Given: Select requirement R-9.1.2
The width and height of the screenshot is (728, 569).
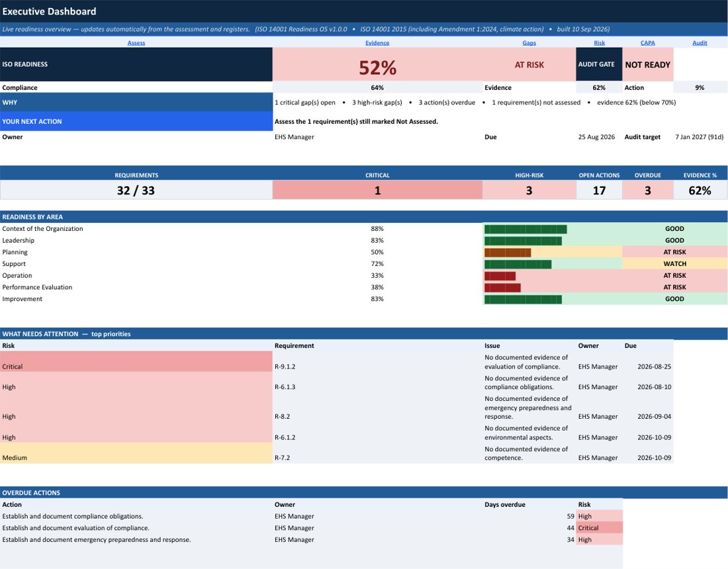Looking at the screenshot, I should tap(285, 367).
